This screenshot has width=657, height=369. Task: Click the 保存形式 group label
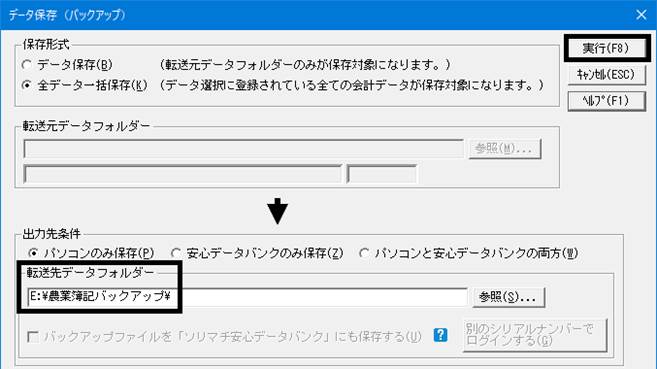46,44
